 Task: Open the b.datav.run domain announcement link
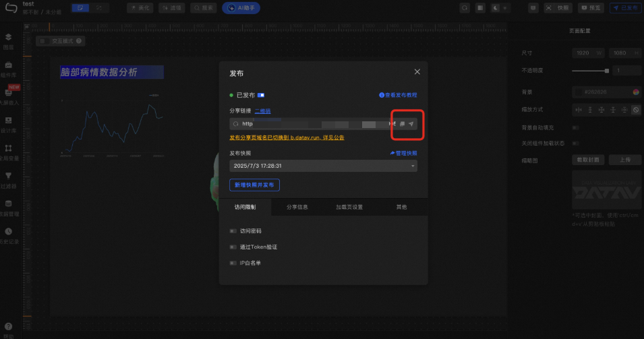[287, 137]
